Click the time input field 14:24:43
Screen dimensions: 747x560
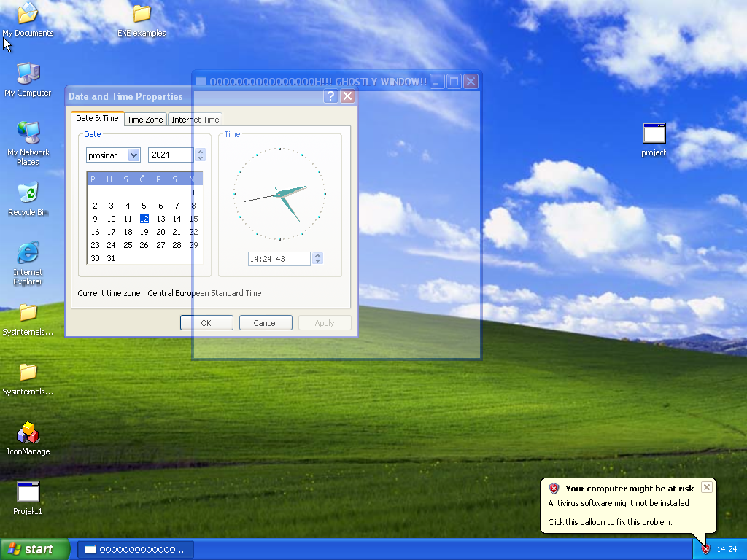[x=279, y=259]
